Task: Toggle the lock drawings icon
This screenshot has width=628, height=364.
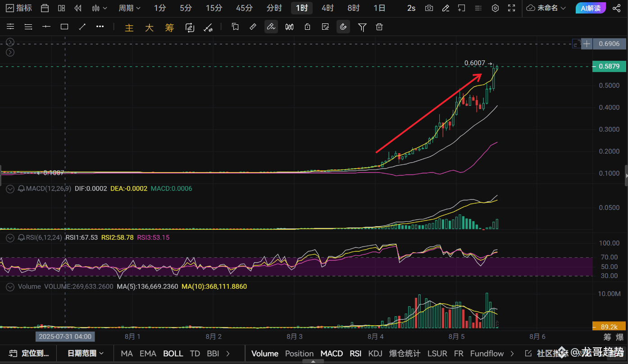Action: pos(307,27)
